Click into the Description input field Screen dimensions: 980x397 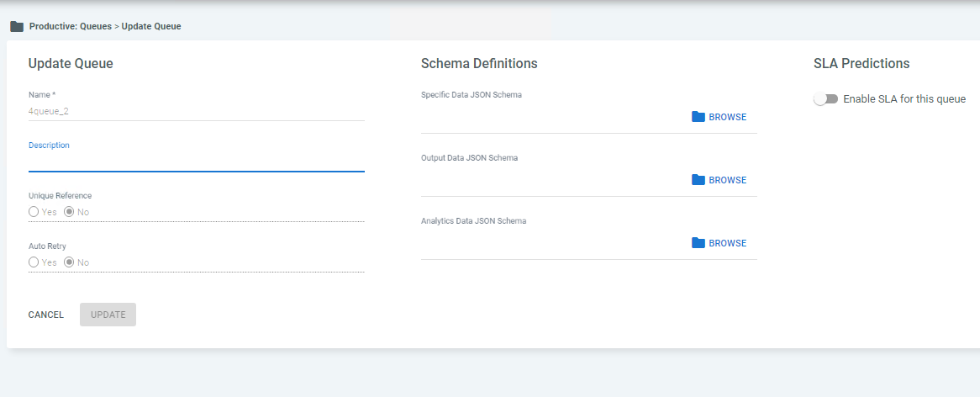[x=196, y=161]
